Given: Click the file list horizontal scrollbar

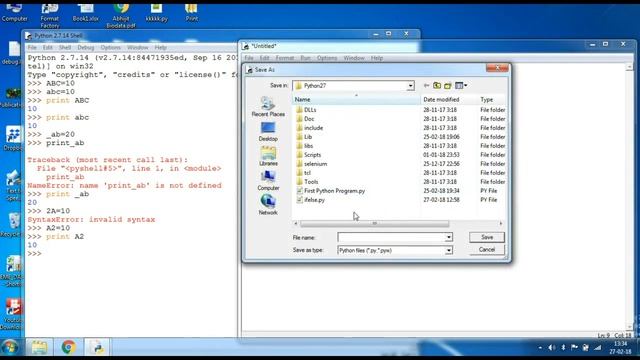Looking at the screenshot, I should point(374,223).
